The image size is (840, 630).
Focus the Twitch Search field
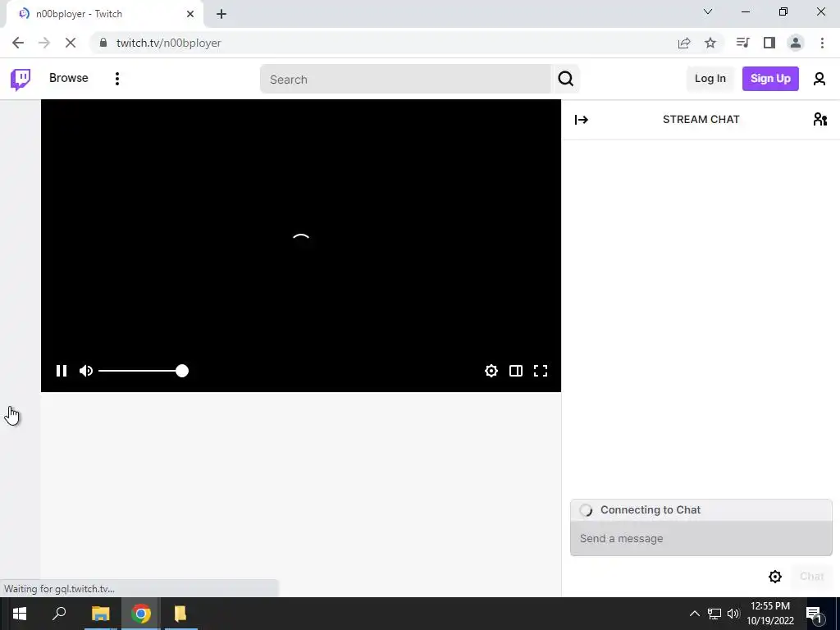tap(405, 80)
